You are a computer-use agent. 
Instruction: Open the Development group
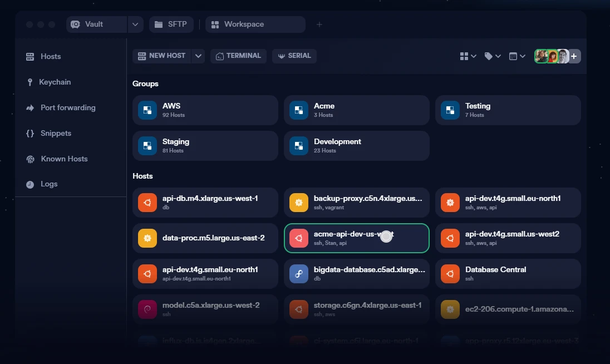[357, 146]
